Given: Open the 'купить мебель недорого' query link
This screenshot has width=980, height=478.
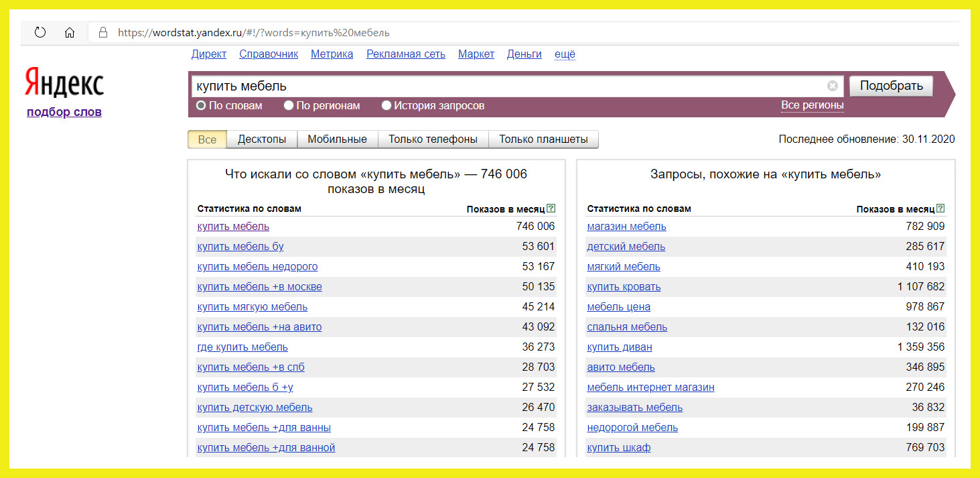Looking at the screenshot, I should click(257, 267).
